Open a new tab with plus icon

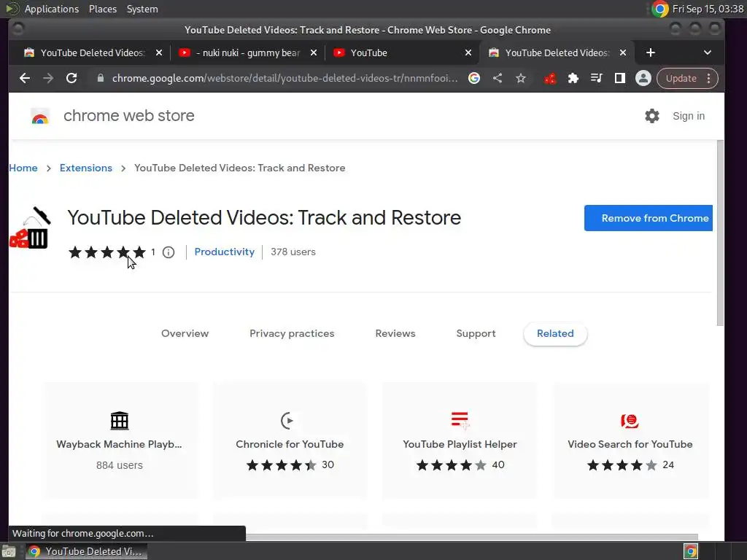pyautogui.click(x=650, y=52)
